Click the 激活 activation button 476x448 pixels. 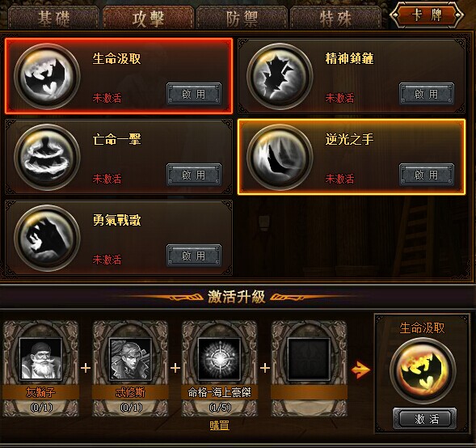point(424,419)
